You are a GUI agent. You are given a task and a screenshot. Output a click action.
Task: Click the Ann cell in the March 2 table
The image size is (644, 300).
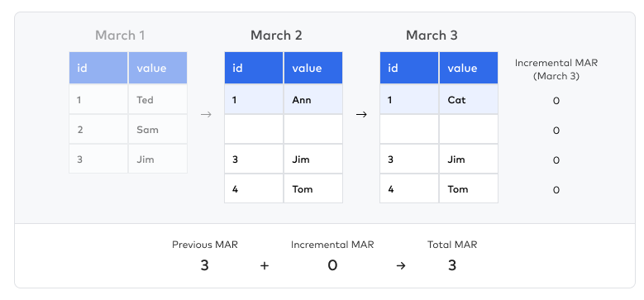click(313, 100)
